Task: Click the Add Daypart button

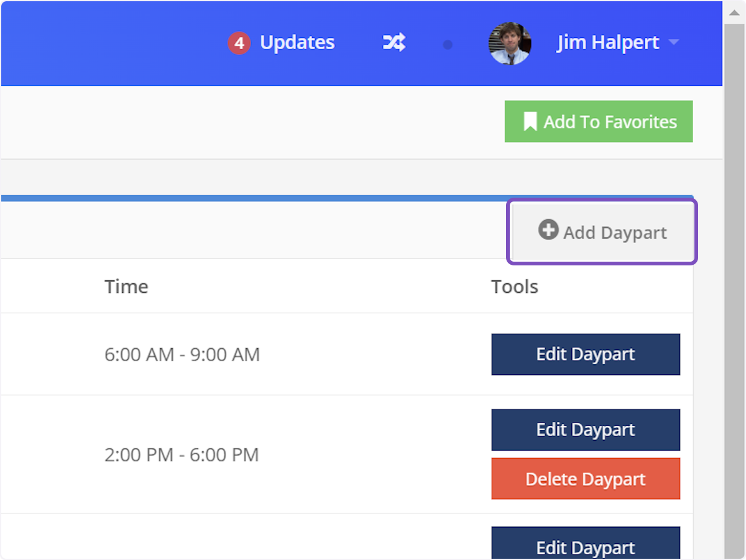Action: click(x=602, y=232)
